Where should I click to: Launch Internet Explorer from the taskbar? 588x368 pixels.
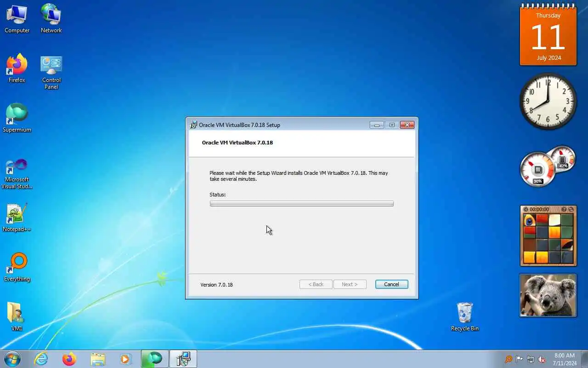click(x=41, y=359)
